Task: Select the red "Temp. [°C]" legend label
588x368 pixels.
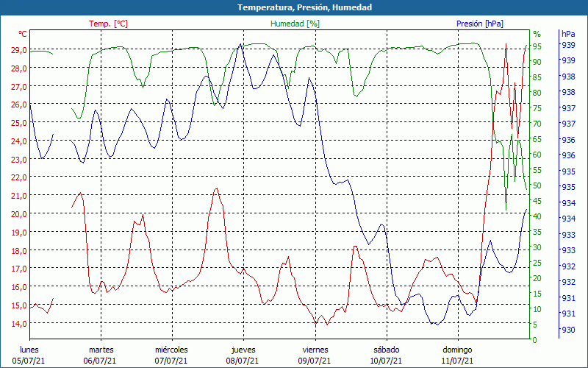Action: pyautogui.click(x=108, y=24)
